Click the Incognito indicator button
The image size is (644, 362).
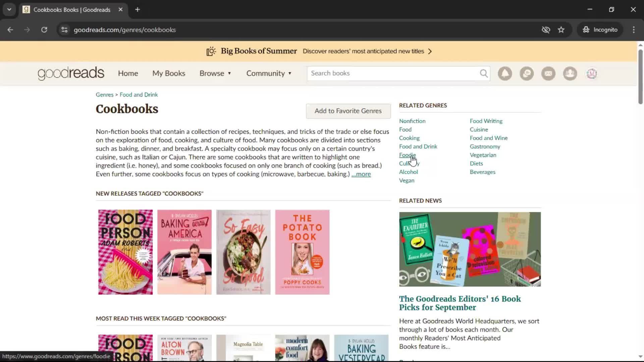coord(600,30)
